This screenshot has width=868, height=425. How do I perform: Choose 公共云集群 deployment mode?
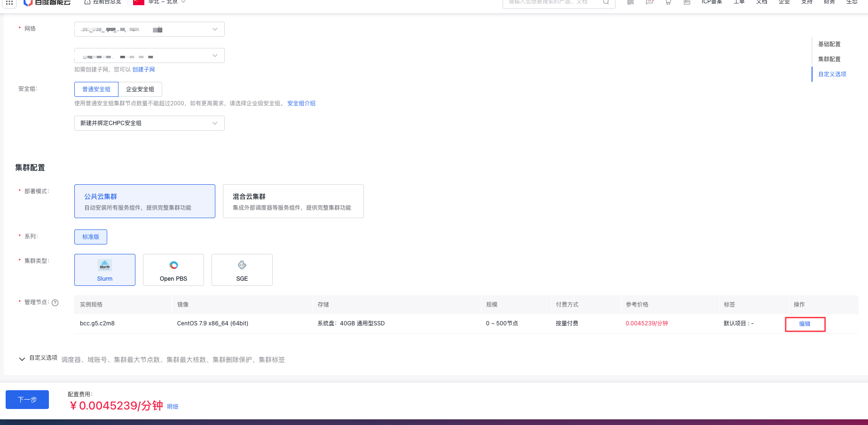coord(145,201)
